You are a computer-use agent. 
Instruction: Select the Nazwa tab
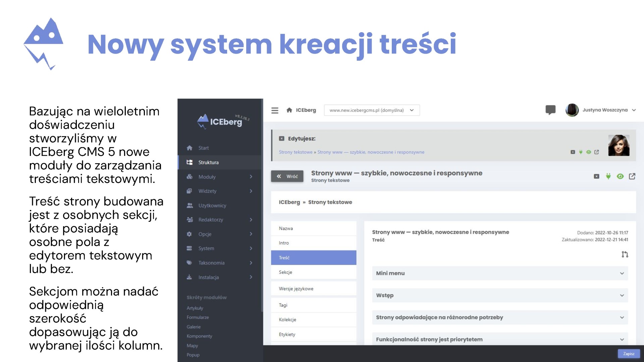tap(314, 228)
